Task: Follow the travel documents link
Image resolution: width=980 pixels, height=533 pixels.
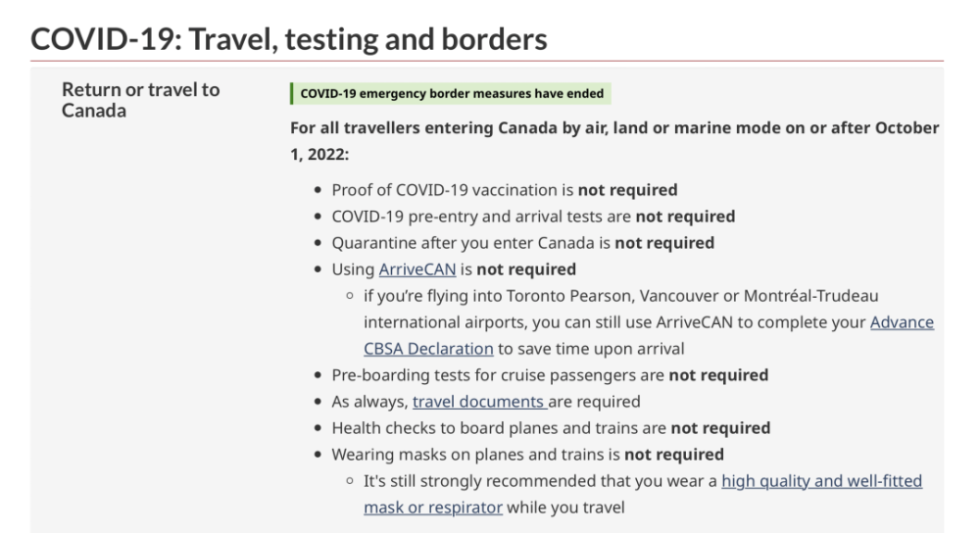Action: 478,402
